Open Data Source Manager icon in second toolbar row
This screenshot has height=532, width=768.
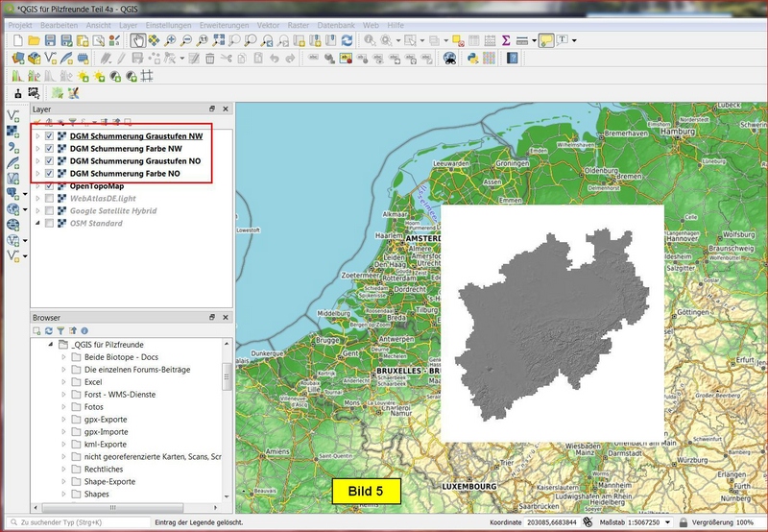[x=18, y=59]
